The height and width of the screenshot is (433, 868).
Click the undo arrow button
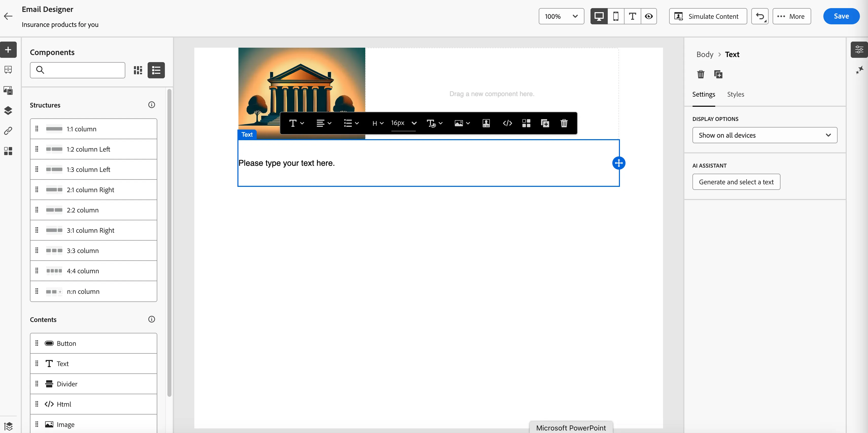[759, 16]
